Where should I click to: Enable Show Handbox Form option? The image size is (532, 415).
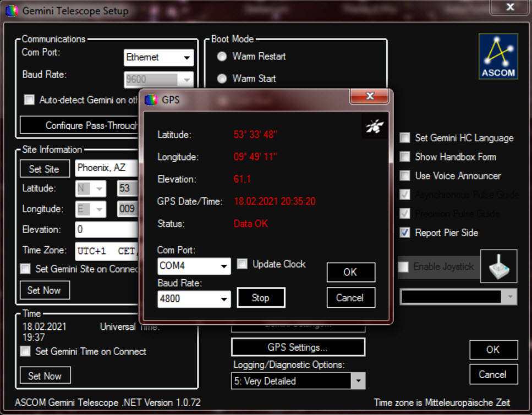click(404, 157)
